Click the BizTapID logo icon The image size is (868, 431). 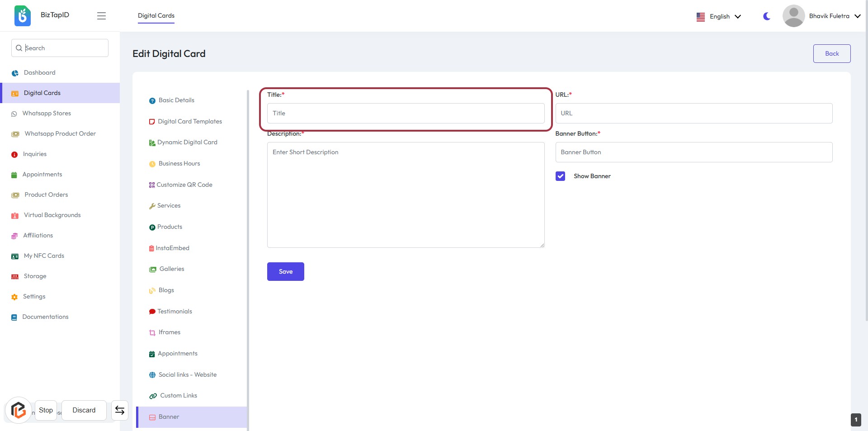[x=22, y=16]
